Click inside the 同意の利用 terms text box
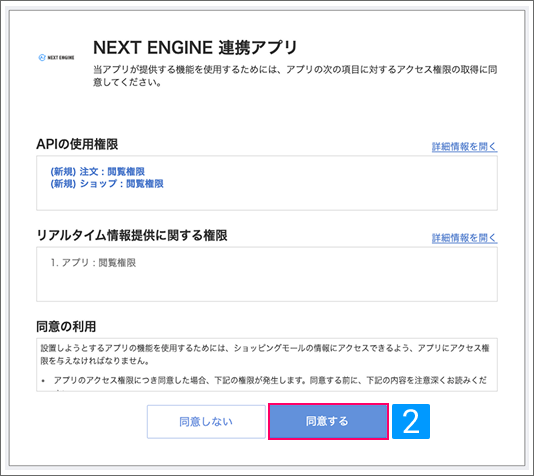This screenshot has width=534, height=476. coord(267,365)
